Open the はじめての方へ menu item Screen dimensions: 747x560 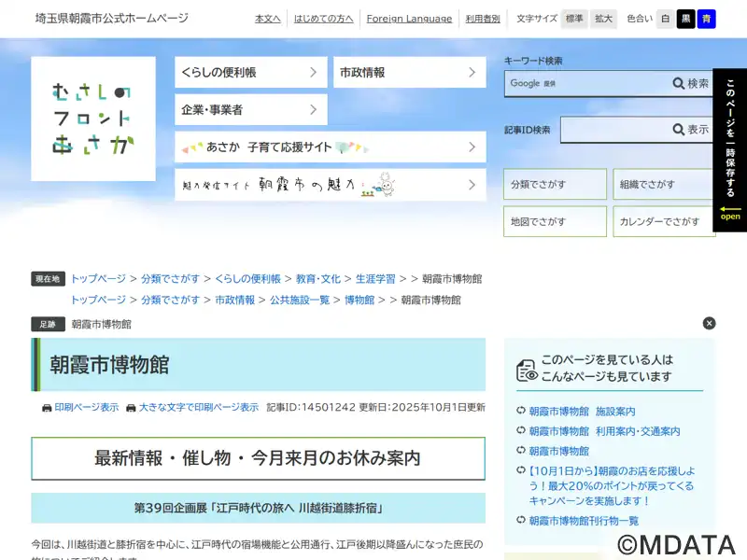(323, 19)
